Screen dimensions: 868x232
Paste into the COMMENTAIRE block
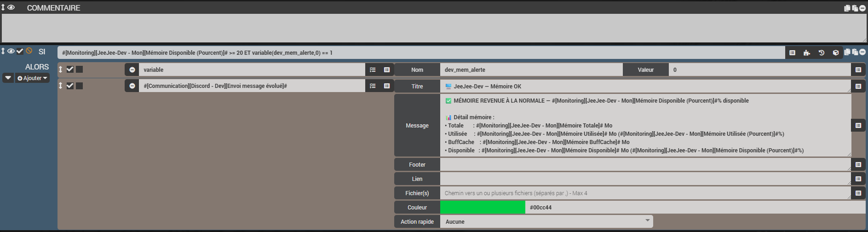click(855, 8)
